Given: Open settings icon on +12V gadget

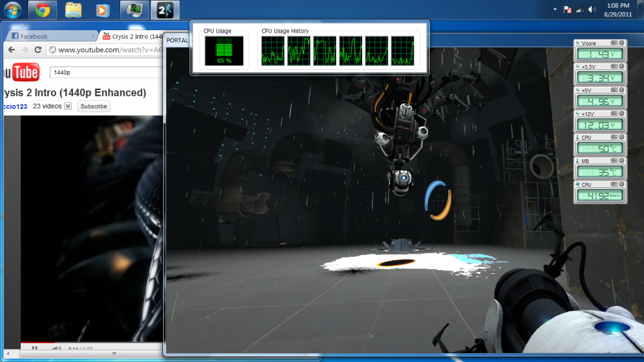Looking at the screenshot, I should coord(614,113).
